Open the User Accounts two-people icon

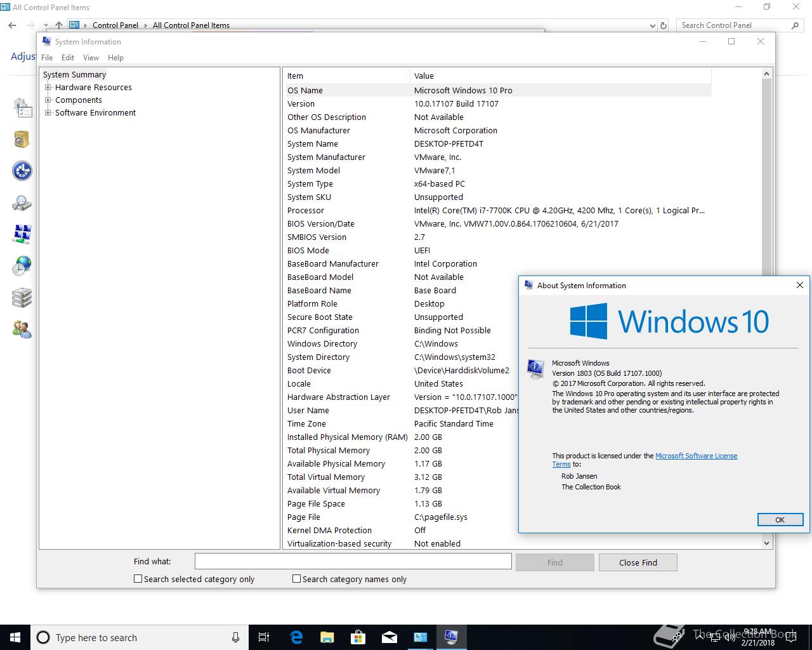[22, 329]
